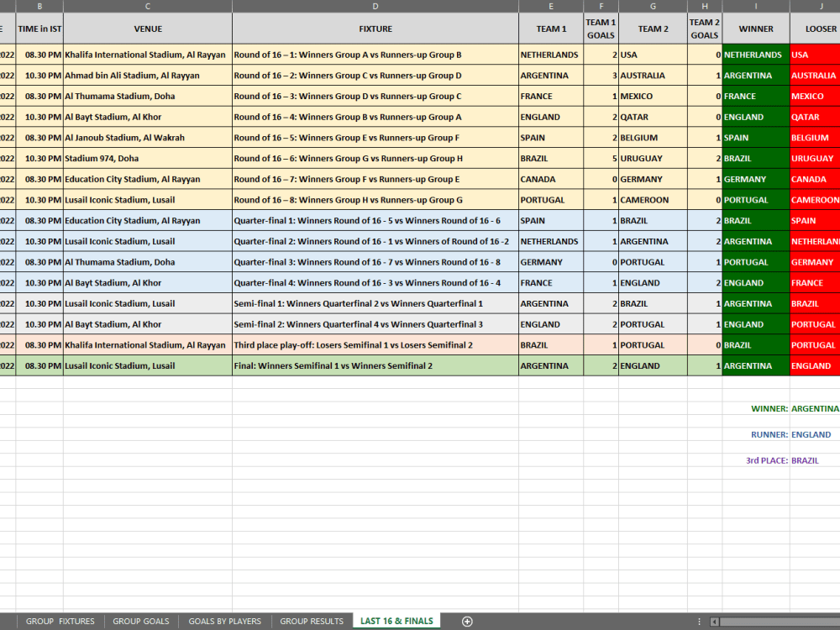840x630 pixels.
Task: Click 'WINNER: ARGENTINA' summary text
Action: click(795, 409)
